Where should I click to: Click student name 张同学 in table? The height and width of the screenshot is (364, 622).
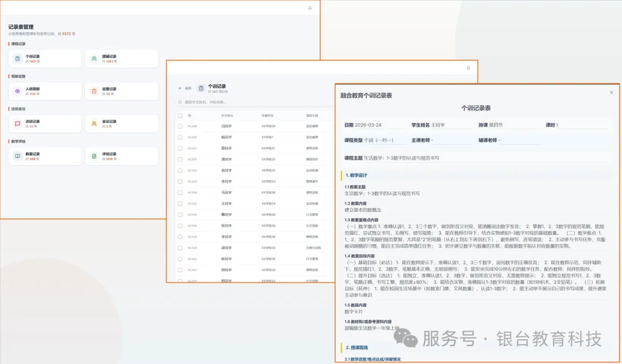(x=226, y=226)
